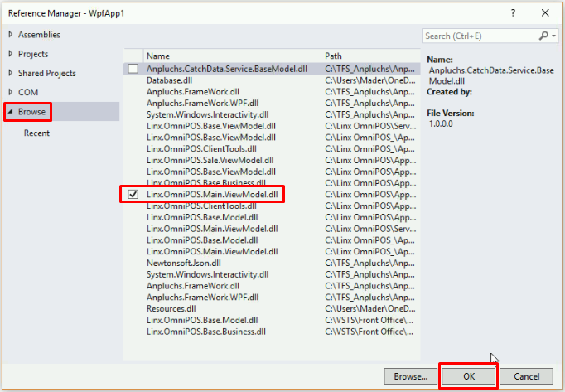
Task: Select Linx.OmniPOS.ClientTools.dll with path OmniPOS_\Ap...
Action: 272,149
